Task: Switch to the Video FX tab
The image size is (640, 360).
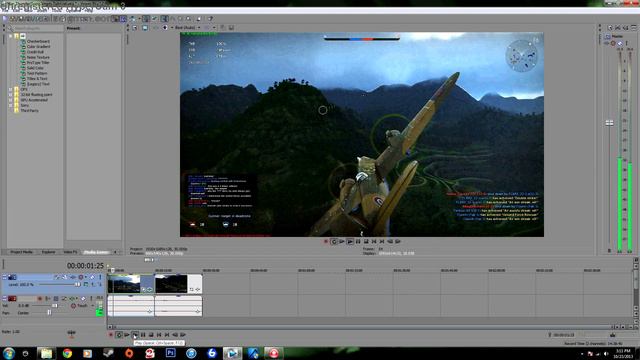Action: click(x=70, y=252)
